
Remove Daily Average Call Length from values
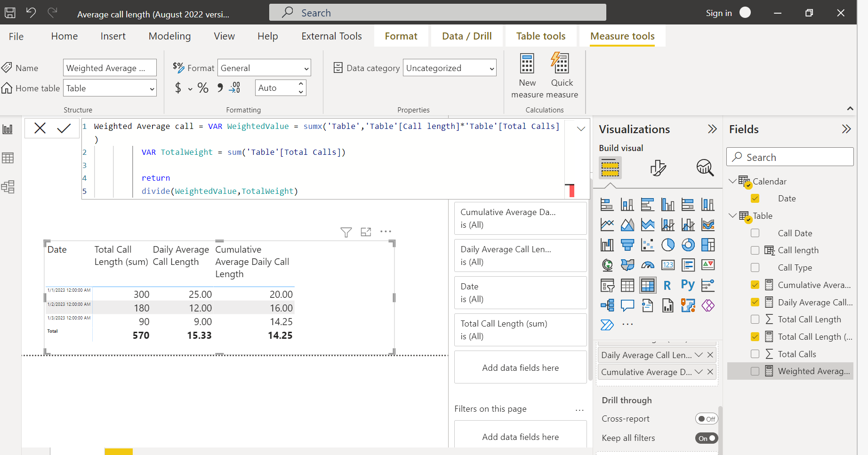click(x=710, y=355)
